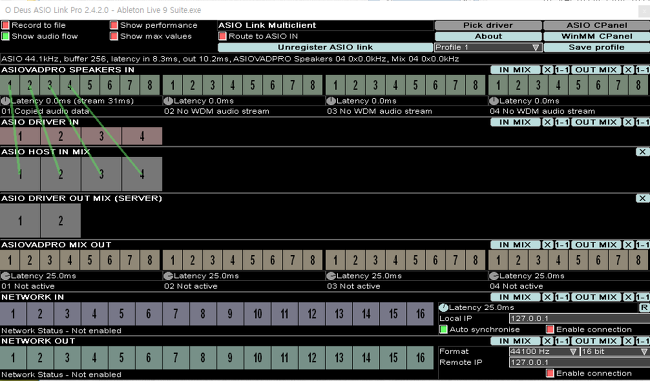
Task: Click the X on ASIO HOST IN MIX row
Action: coord(642,152)
